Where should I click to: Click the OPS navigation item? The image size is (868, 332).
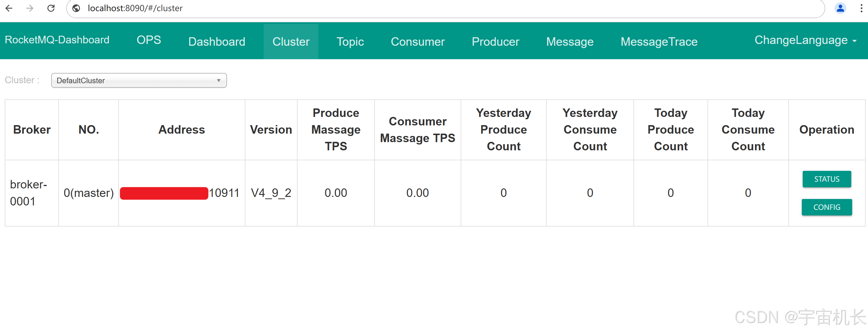point(148,40)
